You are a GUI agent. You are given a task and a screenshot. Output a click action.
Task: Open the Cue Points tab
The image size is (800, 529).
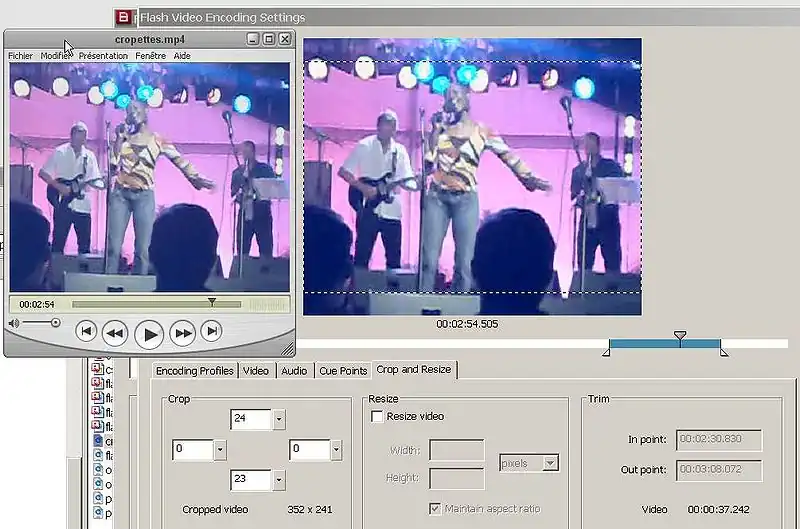343,371
